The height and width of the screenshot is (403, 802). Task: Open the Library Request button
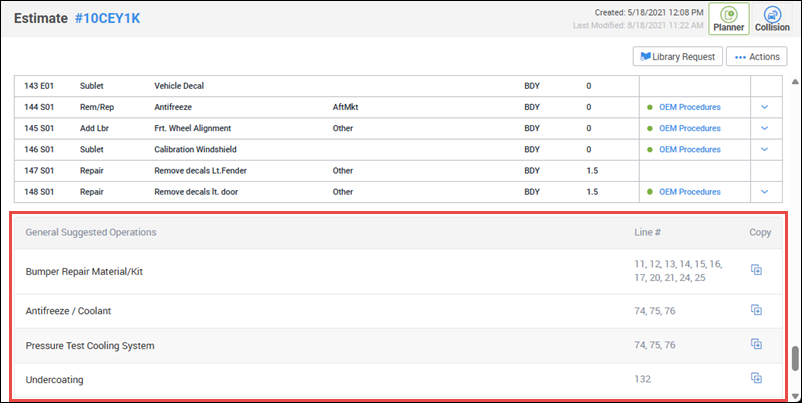[x=677, y=56]
